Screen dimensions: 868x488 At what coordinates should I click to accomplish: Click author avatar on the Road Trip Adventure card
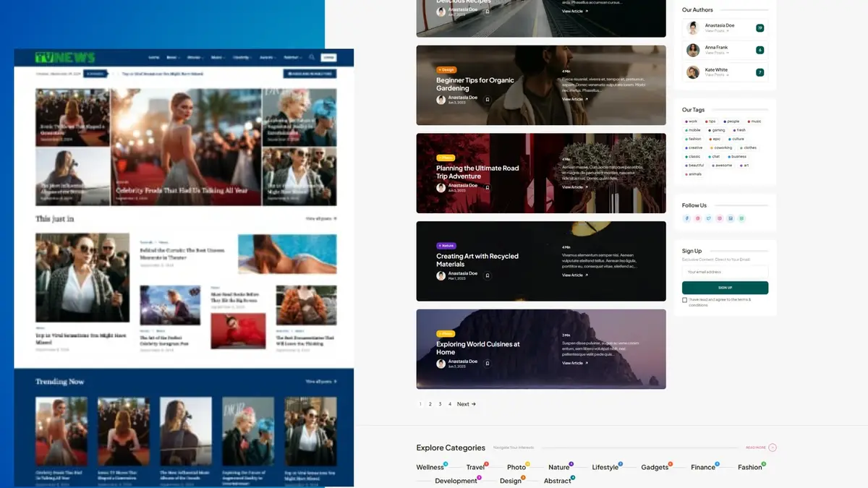(x=441, y=188)
